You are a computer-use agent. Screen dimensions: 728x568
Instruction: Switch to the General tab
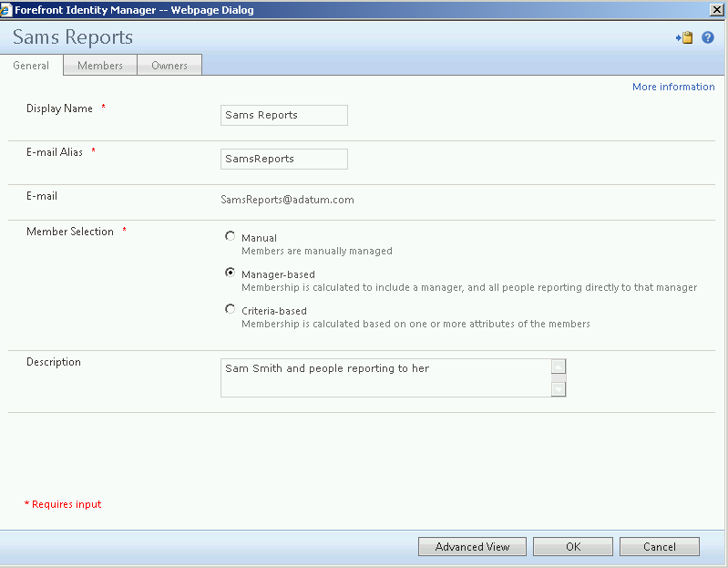coord(31,66)
